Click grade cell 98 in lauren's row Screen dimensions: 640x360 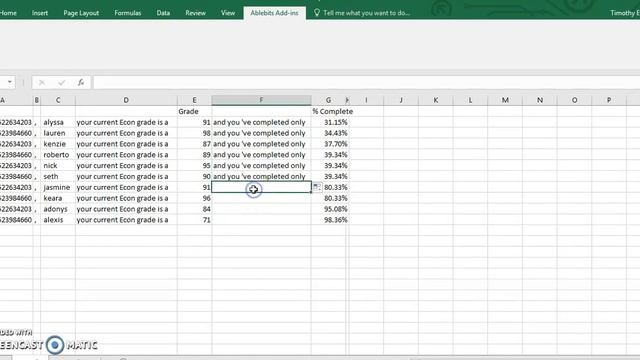pyautogui.click(x=194, y=133)
